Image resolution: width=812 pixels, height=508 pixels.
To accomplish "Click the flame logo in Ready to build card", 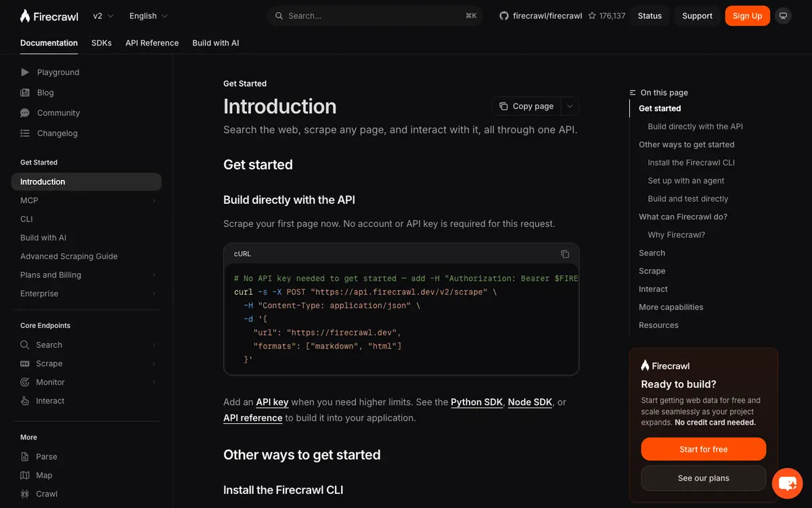I will coord(645,366).
